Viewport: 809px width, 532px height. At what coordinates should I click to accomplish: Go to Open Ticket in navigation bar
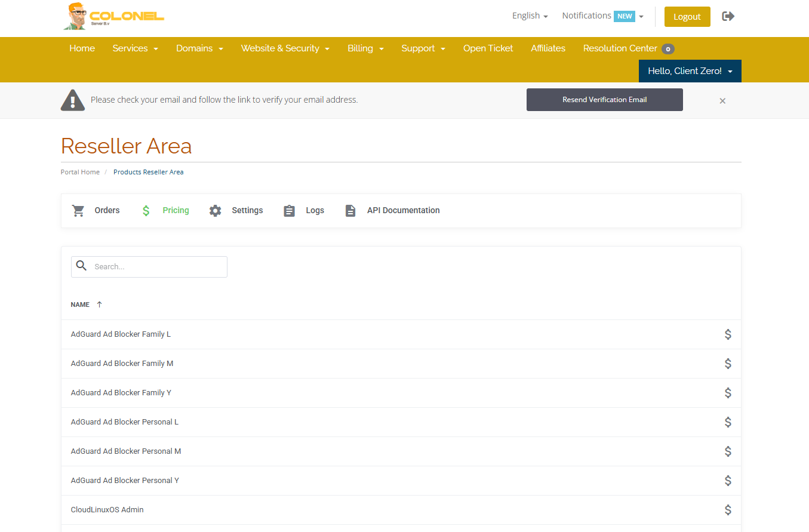488,48
